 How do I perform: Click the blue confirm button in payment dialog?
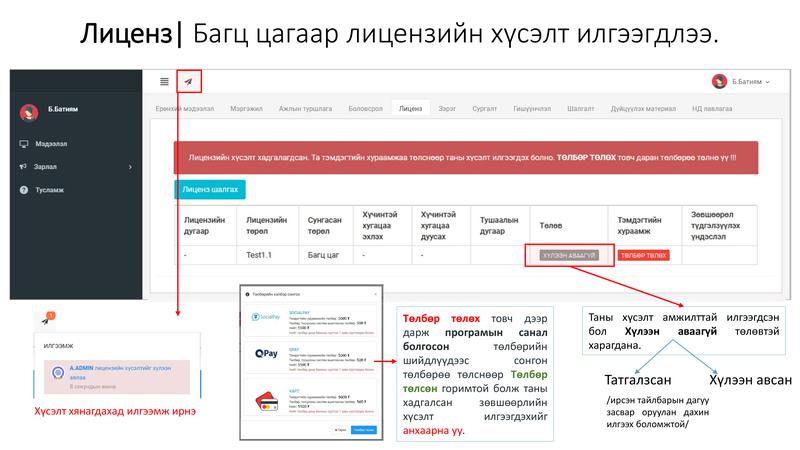pyautogui.click(x=364, y=429)
